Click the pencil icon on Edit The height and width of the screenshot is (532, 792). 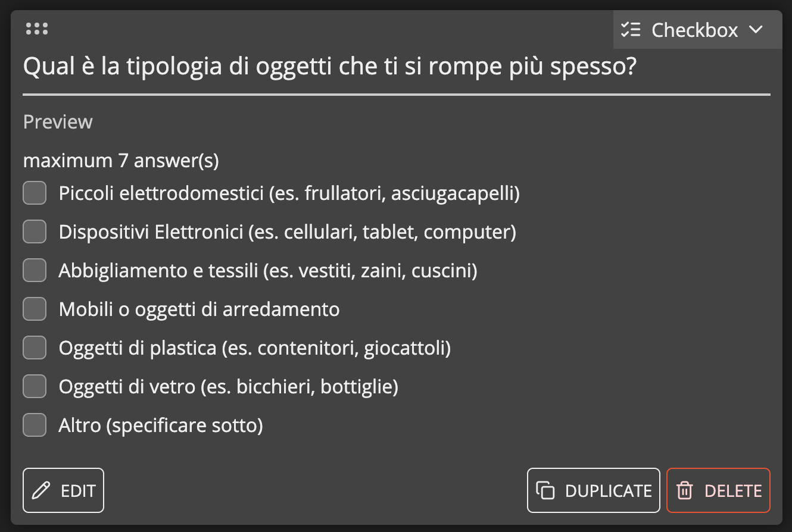(x=41, y=491)
